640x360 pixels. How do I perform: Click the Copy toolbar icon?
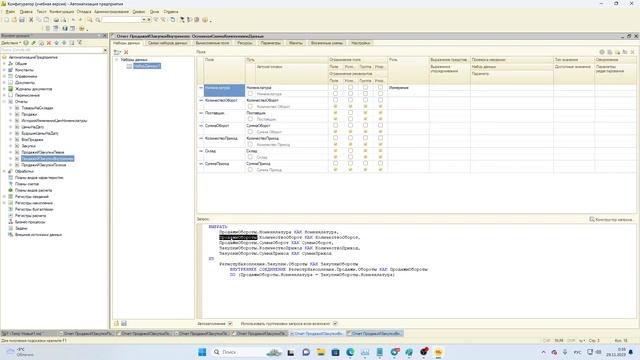point(39,20)
